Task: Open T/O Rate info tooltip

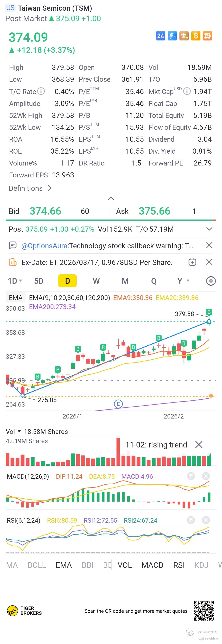Action: pos(41,91)
